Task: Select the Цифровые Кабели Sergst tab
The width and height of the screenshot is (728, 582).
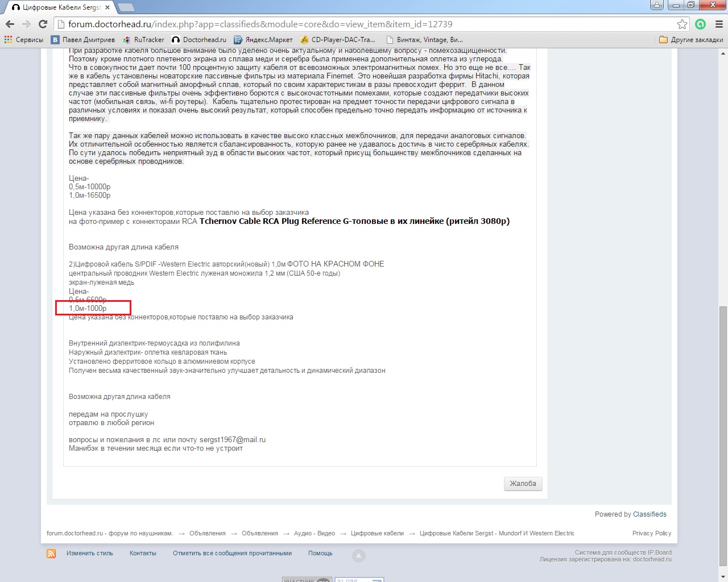Action: point(60,7)
